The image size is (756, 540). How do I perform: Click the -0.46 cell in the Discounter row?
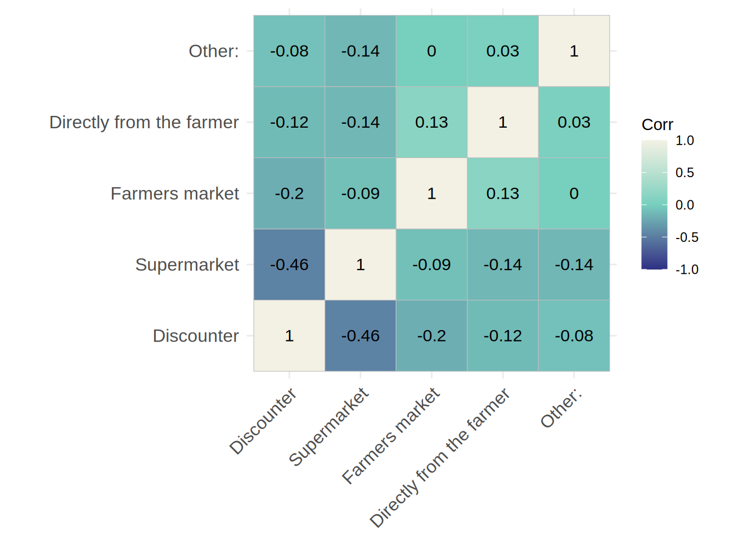(x=361, y=336)
